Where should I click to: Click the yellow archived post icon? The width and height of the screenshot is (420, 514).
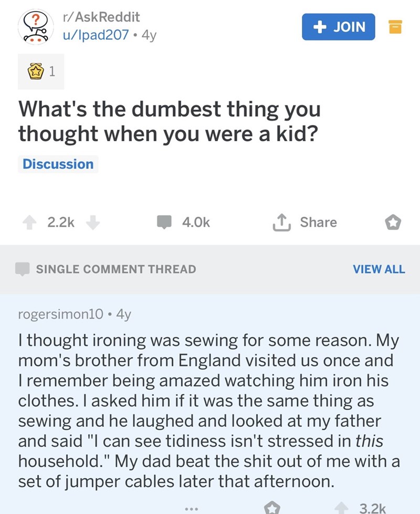click(x=395, y=27)
